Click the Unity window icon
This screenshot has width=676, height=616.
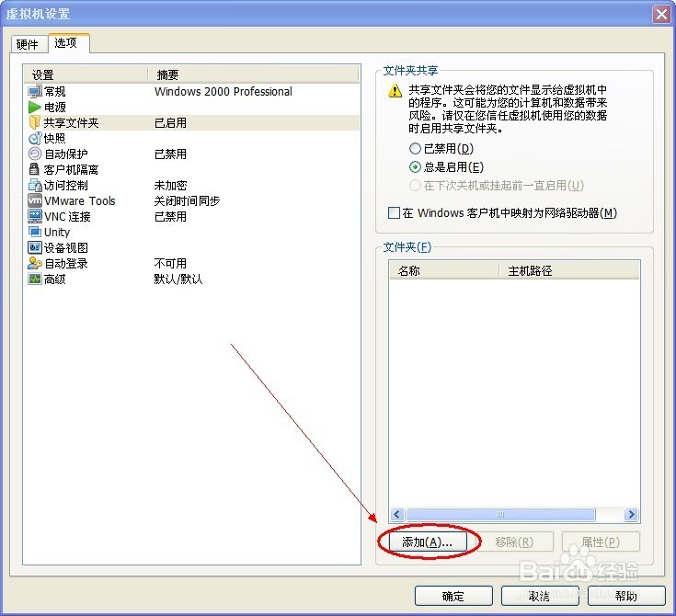pyautogui.click(x=35, y=232)
